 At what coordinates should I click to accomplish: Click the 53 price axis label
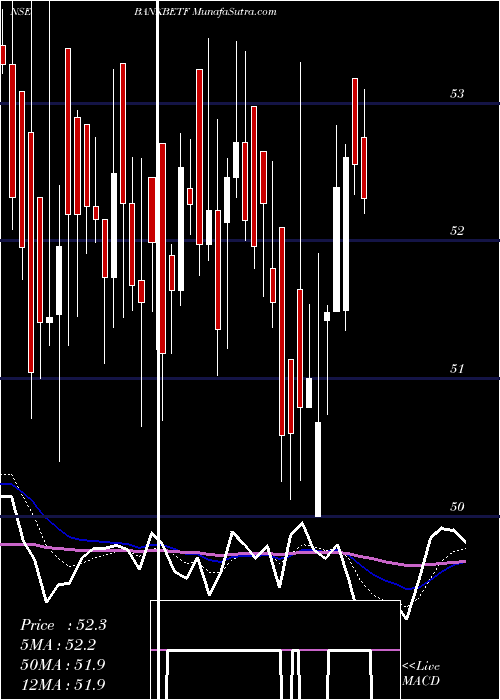click(x=457, y=94)
